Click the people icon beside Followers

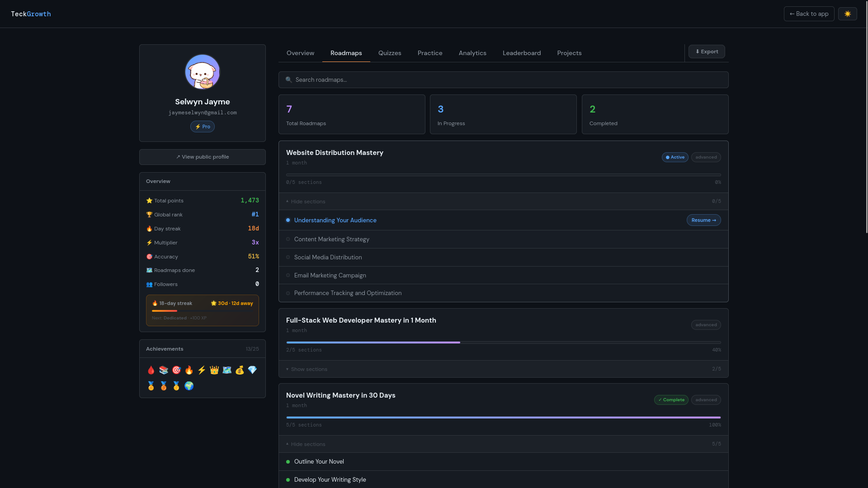[x=149, y=284]
